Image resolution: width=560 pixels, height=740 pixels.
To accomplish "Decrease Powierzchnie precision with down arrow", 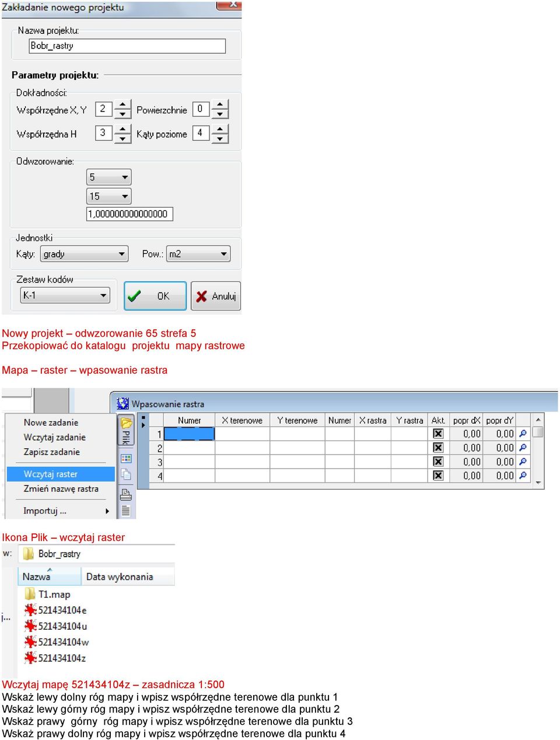I will (x=220, y=114).
